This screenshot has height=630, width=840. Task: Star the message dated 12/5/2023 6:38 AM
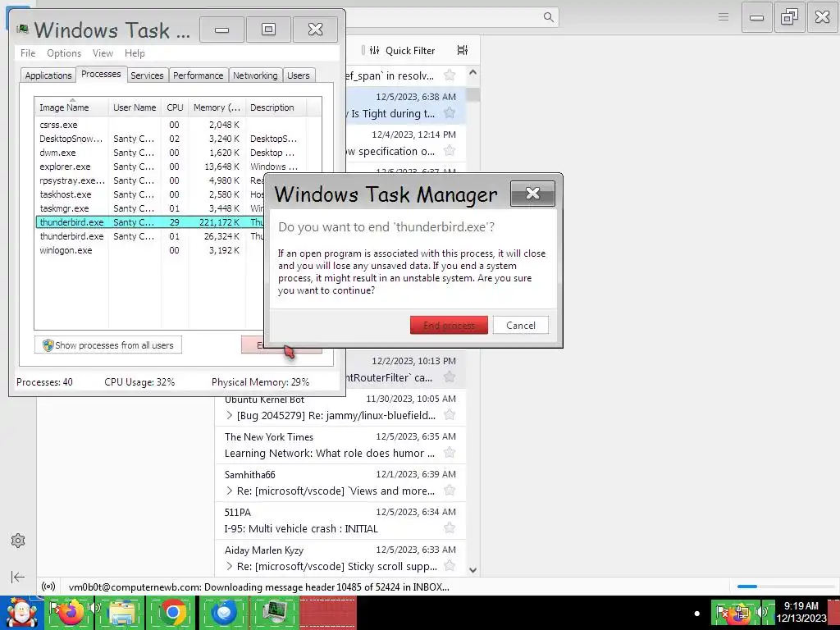[450, 113]
